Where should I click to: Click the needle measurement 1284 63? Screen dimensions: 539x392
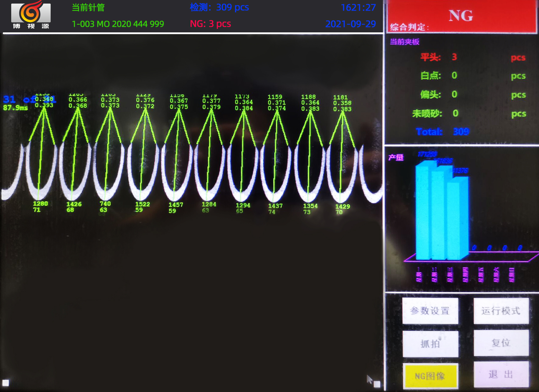pos(209,207)
